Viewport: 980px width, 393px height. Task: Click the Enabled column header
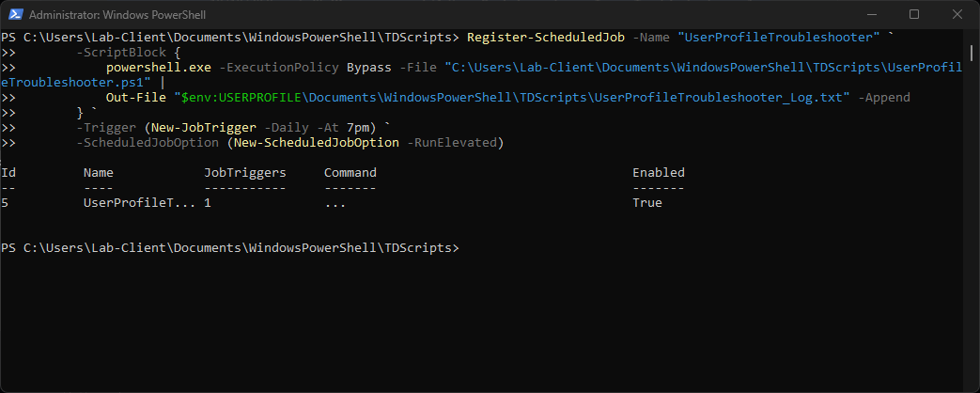point(659,173)
